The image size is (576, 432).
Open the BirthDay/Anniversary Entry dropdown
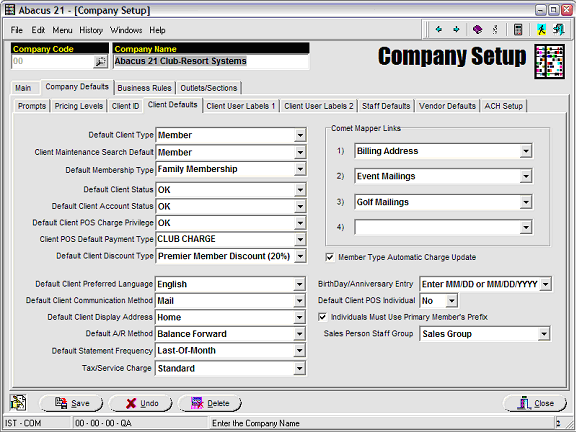pyautogui.click(x=546, y=284)
